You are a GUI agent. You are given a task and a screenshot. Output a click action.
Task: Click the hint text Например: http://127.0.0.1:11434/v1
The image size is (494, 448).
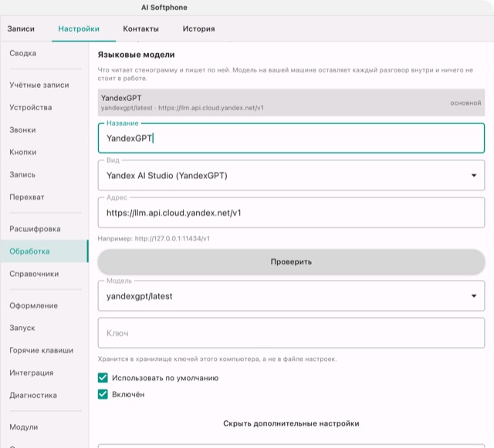[154, 238]
